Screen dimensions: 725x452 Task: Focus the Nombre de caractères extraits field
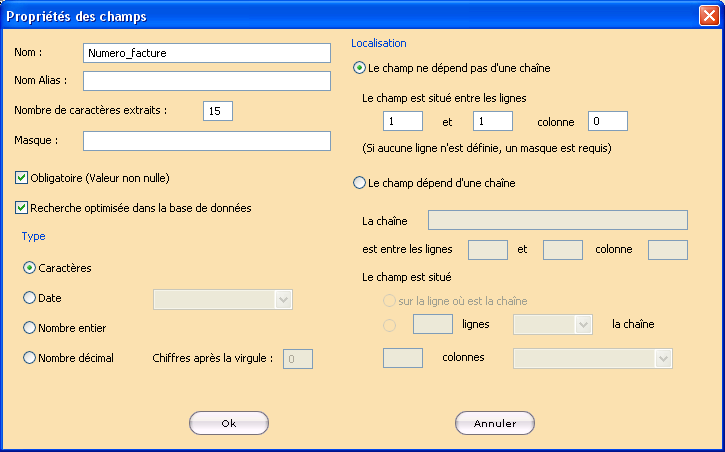pyautogui.click(x=217, y=110)
